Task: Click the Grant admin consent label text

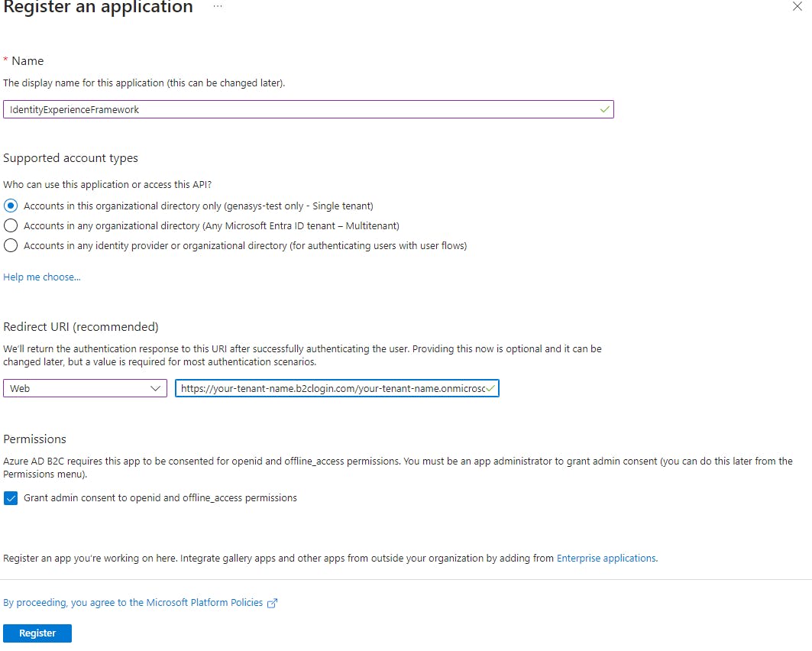Action: point(160,498)
